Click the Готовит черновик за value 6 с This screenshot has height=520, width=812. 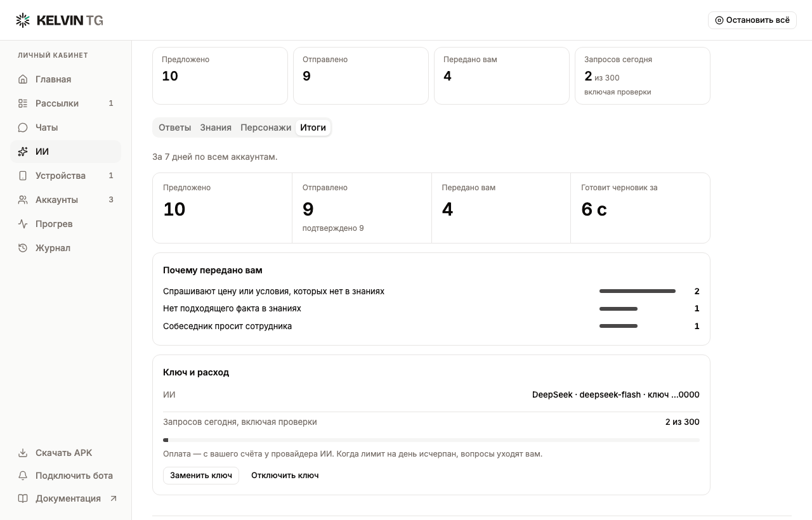click(594, 209)
